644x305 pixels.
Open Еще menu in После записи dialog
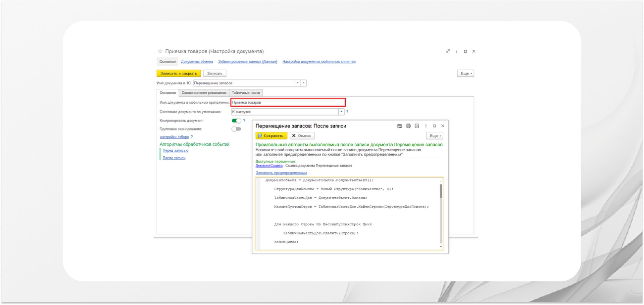pyautogui.click(x=435, y=136)
